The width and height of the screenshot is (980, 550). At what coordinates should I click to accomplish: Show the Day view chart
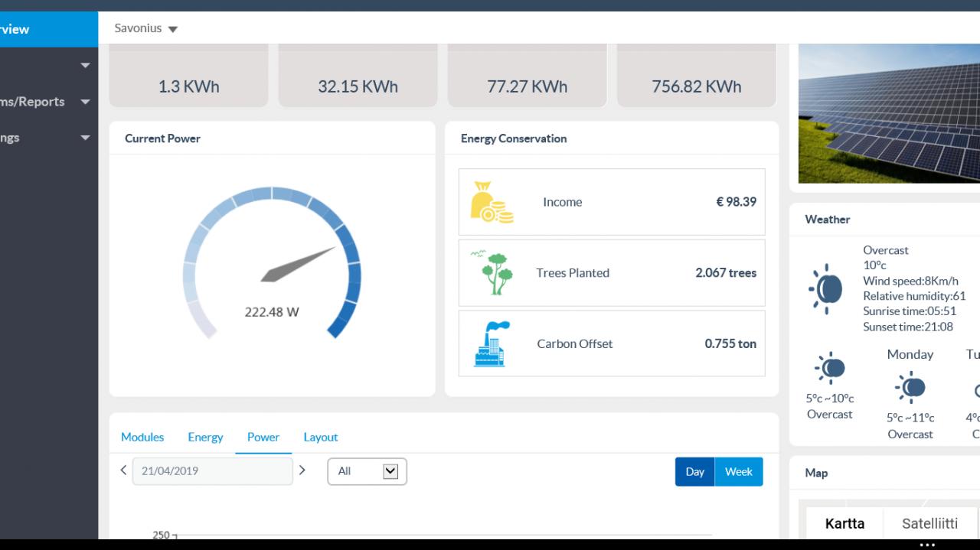click(695, 472)
